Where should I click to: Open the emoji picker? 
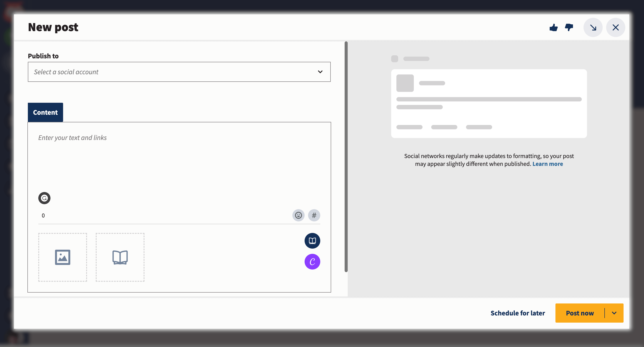point(298,215)
